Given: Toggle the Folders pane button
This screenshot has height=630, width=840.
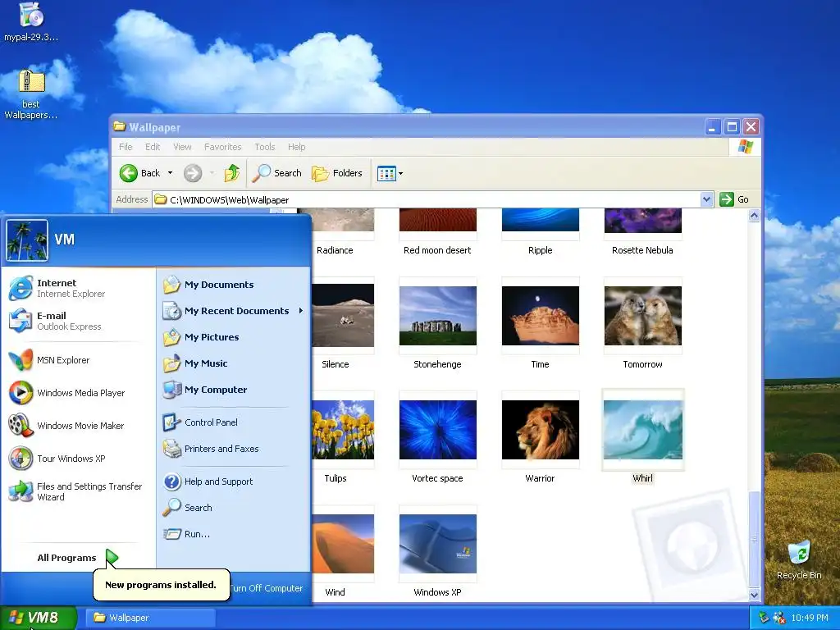Looking at the screenshot, I should [x=337, y=173].
